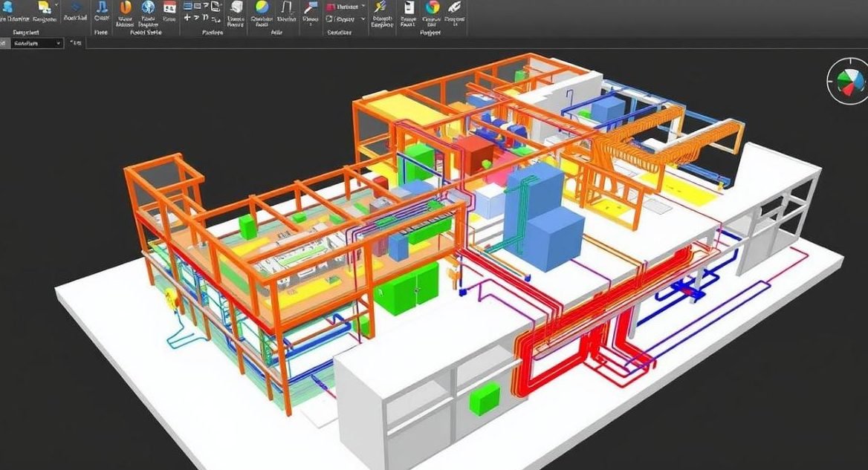This screenshot has width=868, height=470.
Task: Select the green cube on the white front block
Action: (x=485, y=399)
